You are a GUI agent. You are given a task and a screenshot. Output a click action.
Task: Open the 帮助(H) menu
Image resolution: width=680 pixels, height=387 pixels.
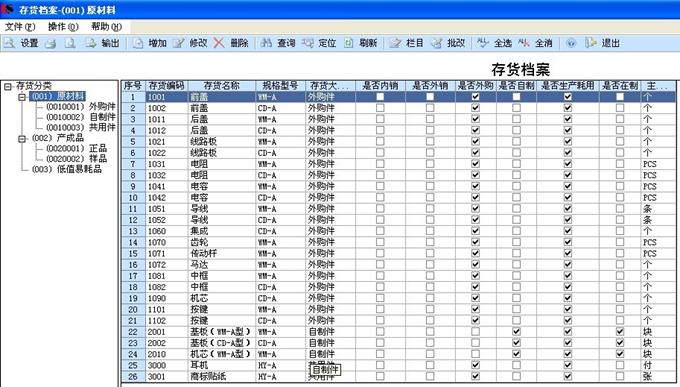(107, 27)
